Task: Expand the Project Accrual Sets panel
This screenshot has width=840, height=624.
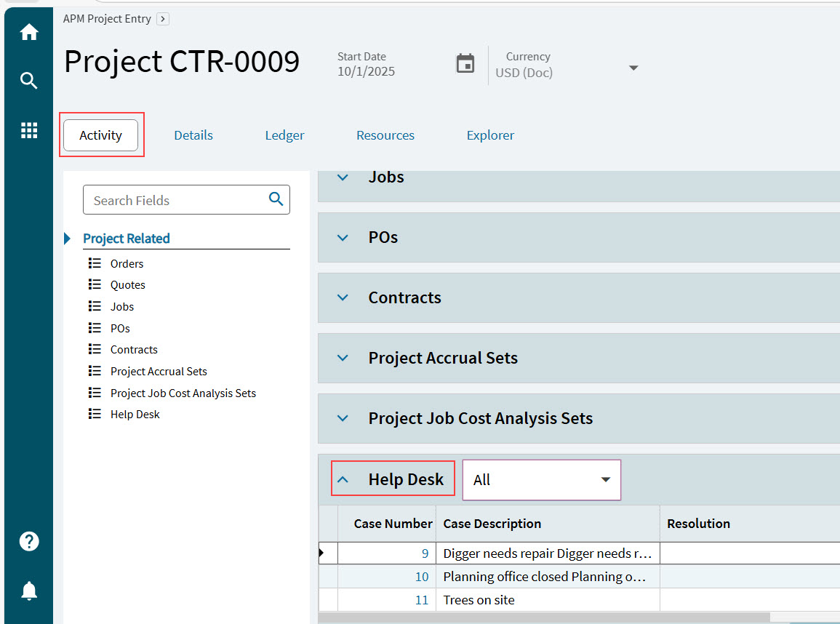Action: click(x=343, y=359)
